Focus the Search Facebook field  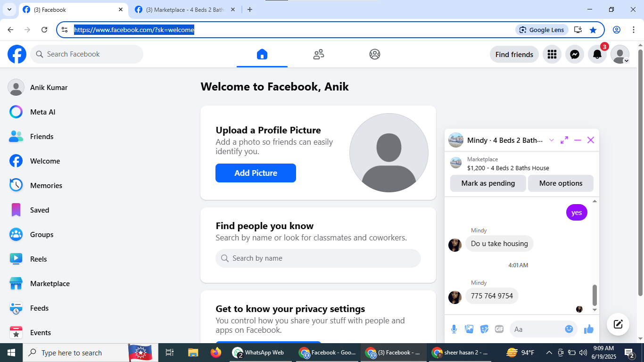(x=87, y=54)
